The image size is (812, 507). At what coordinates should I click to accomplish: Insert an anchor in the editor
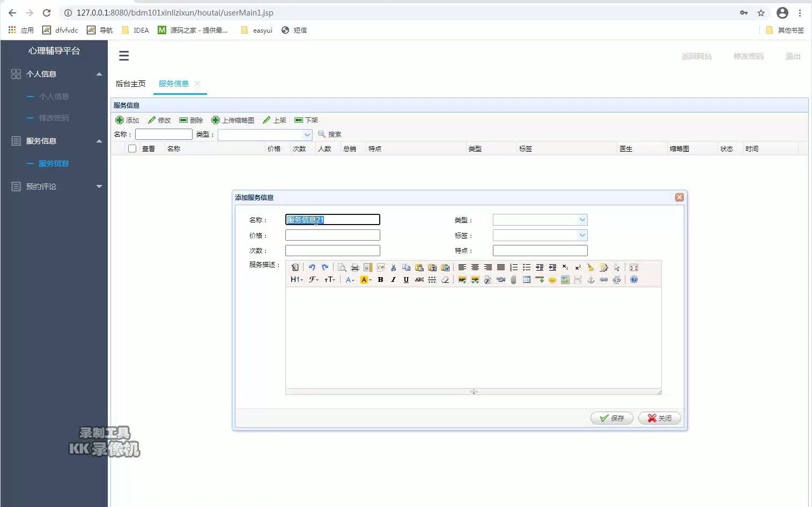pyautogui.click(x=591, y=280)
